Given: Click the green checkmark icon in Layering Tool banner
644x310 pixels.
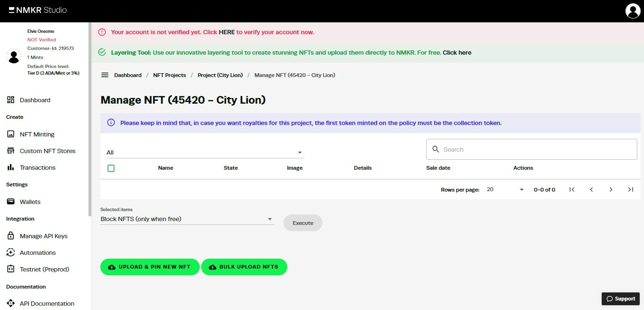Looking at the screenshot, I should (x=102, y=52).
